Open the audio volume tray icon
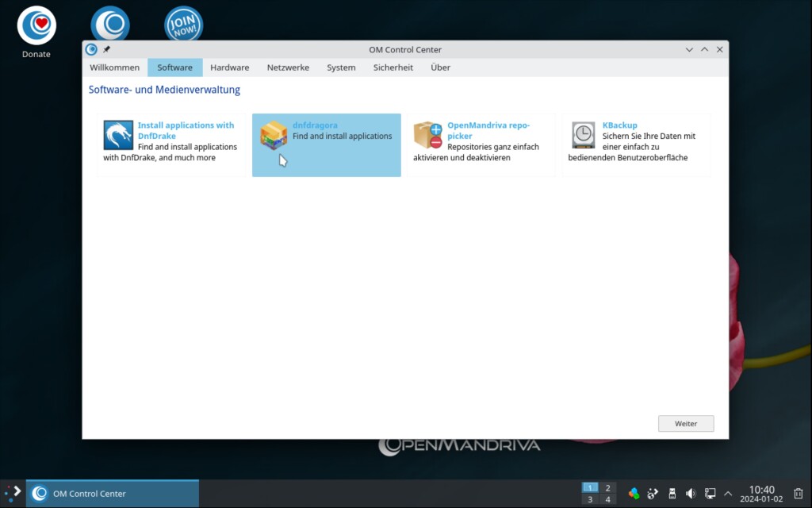This screenshot has height=508, width=812. [x=691, y=493]
